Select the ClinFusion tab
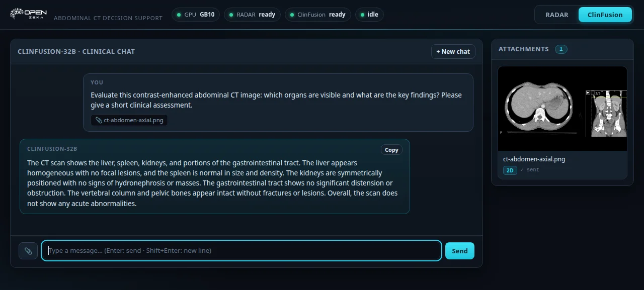 click(605, 15)
